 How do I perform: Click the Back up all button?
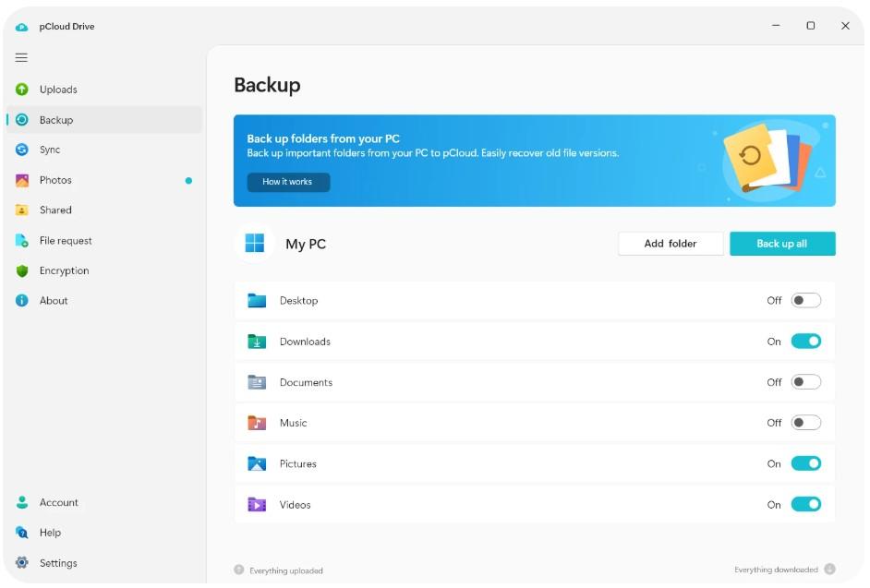tap(782, 244)
